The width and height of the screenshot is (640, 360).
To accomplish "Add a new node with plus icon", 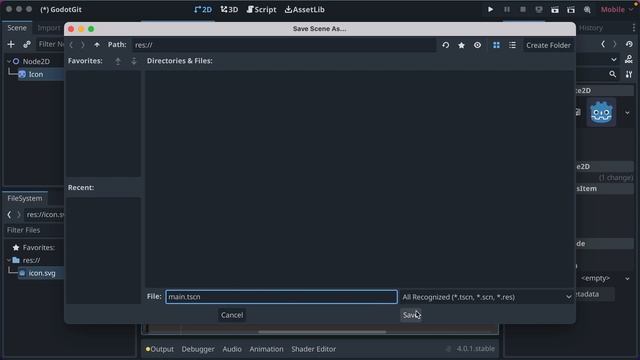I will [11, 44].
